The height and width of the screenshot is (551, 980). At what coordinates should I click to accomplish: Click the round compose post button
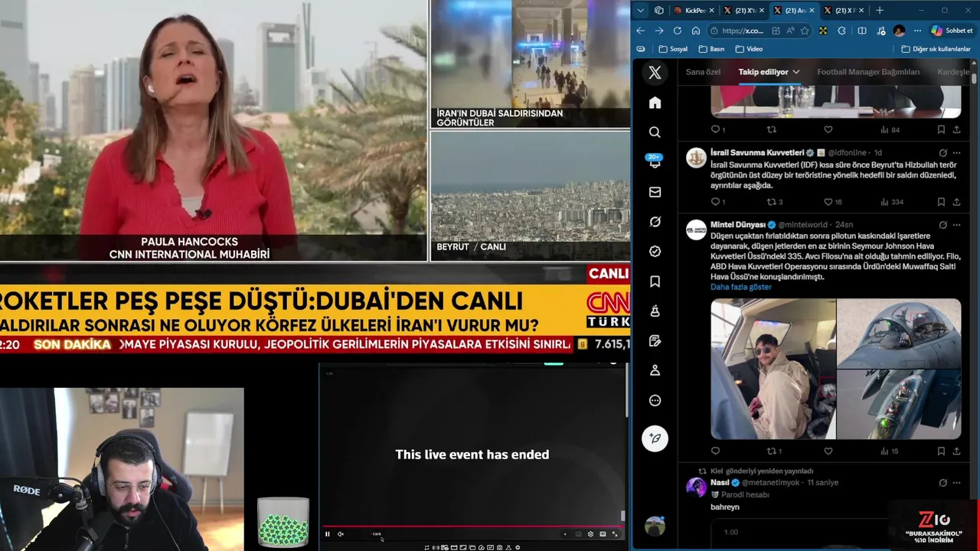[655, 439]
